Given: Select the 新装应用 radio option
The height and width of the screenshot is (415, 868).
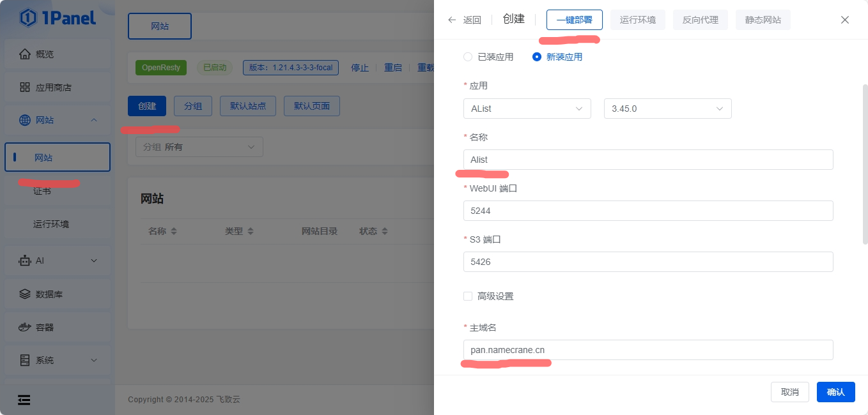Looking at the screenshot, I should pyautogui.click(x=537, y=57).
